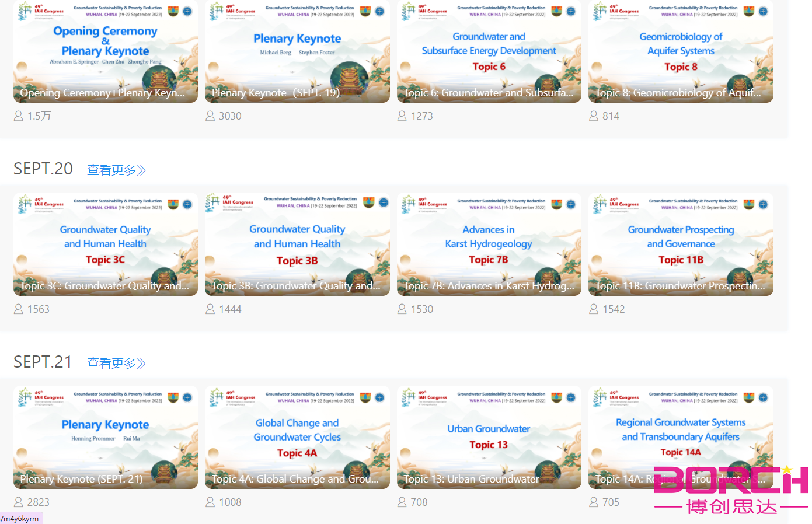Click caption 'Topic 3C: Groundwater Quality and...'
This screenshot has width=812, height=524.
pyautogui.click(x=104, y=286)
